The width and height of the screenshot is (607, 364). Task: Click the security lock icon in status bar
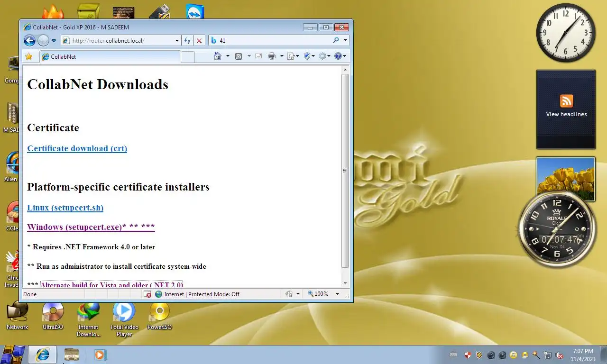click(x=289, y=294)
